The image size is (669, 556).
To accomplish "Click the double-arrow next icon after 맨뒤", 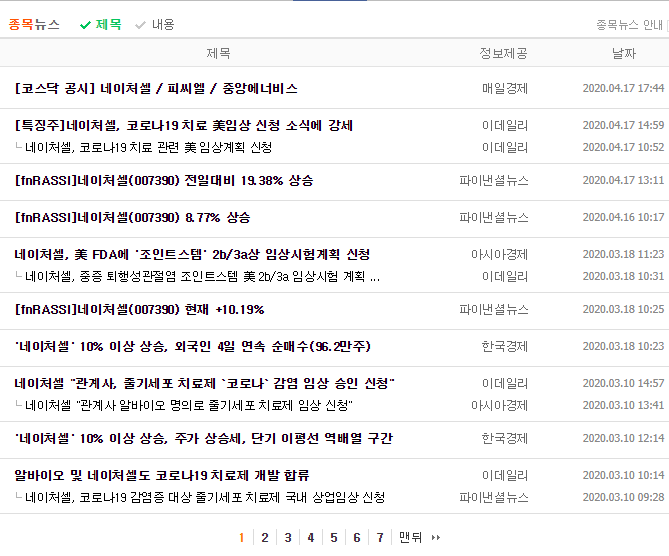I will [x=436, y=538].
